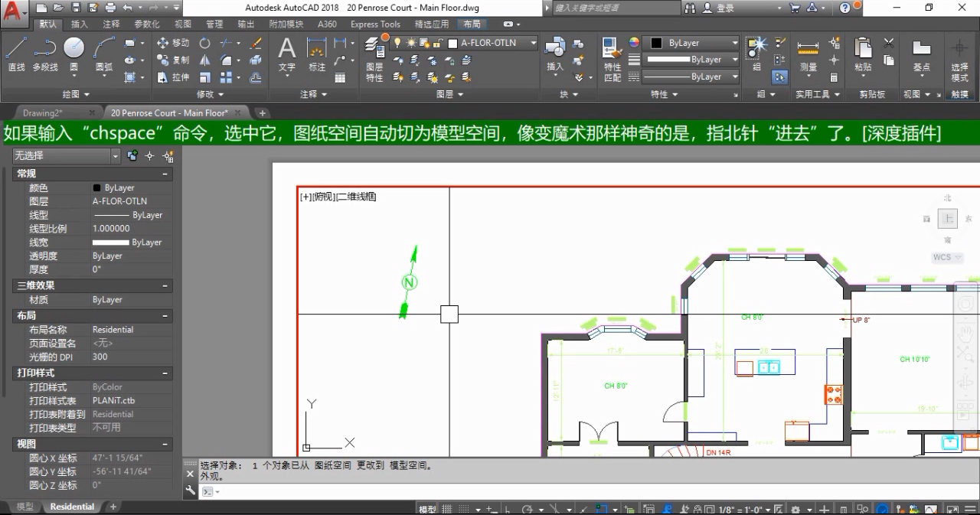Open the A-FLOR-OTLN layer dropdown

[534, 43]
